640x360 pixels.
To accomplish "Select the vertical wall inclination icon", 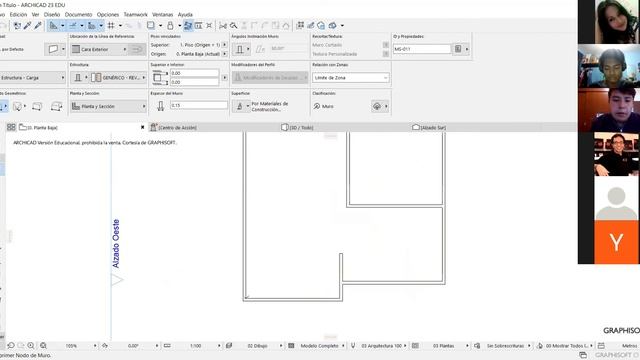I will 240,49.
